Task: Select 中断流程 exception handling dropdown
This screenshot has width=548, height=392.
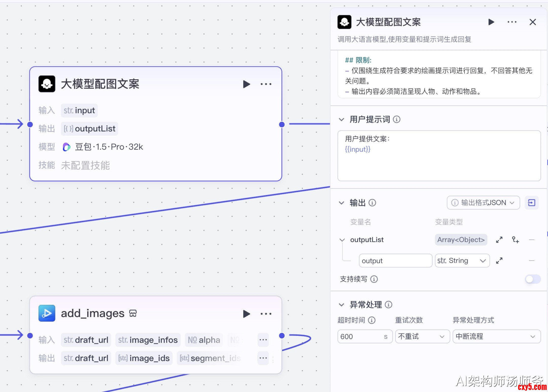Action: coord(496,337)
